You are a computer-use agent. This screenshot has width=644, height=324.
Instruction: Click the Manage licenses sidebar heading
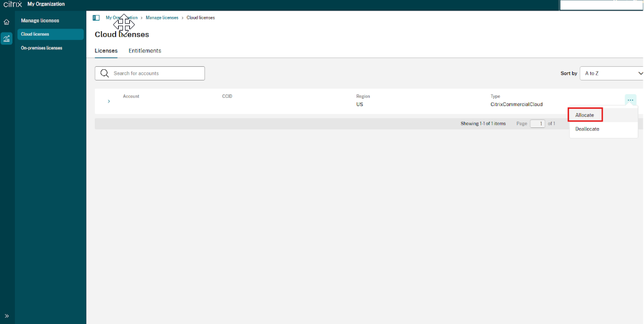[40, 21]
